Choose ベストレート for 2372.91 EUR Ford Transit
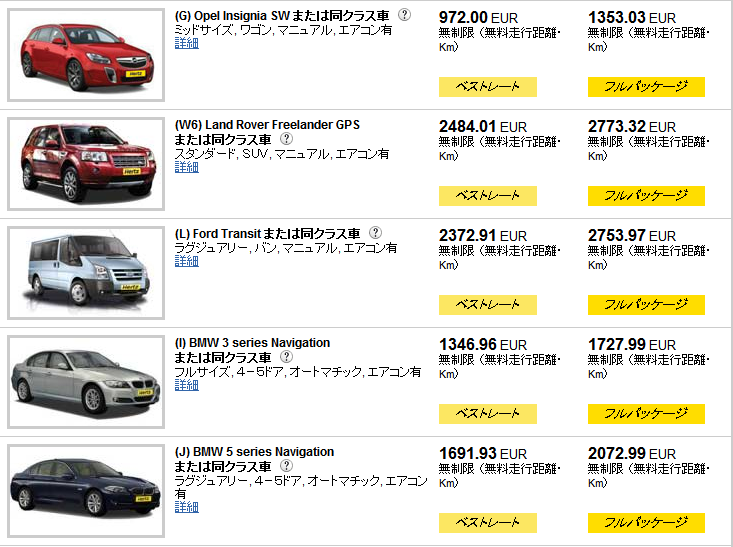733x547 pixels. tap(488, 305)
